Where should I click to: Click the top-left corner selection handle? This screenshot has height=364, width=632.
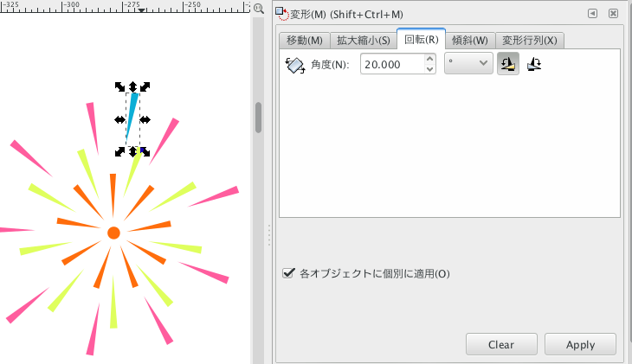[120, 87]
